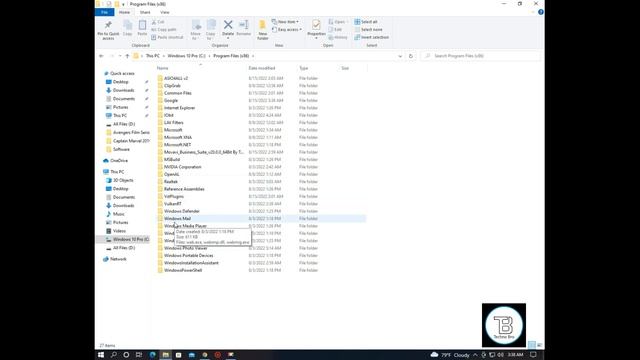The height and width of the screenshot is (360, 640).
Task: Switch to the Home ribbon tab
Action: click(x=124, y=12)
